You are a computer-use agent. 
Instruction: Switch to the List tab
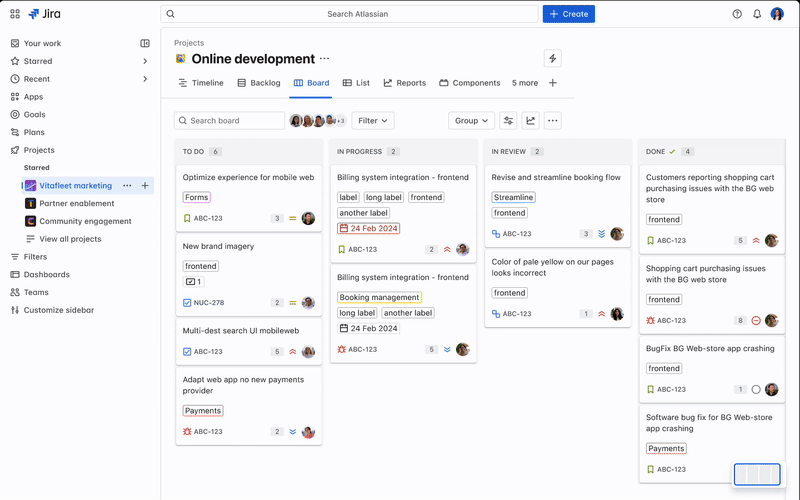(x=356, y=83)
